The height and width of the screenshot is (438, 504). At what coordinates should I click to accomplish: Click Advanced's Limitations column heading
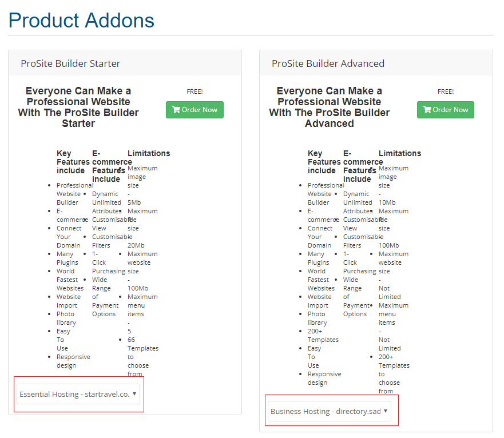(399, 153)
